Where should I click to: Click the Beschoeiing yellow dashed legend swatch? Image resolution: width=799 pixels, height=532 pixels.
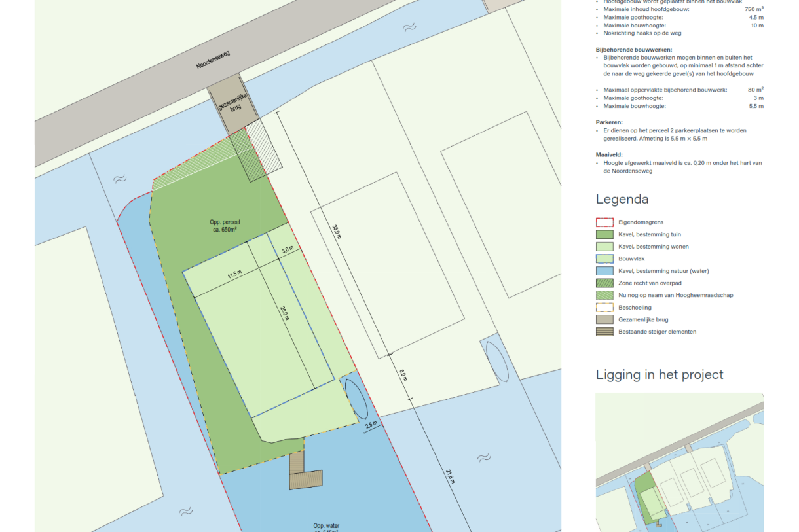click(x=604, y=308)
